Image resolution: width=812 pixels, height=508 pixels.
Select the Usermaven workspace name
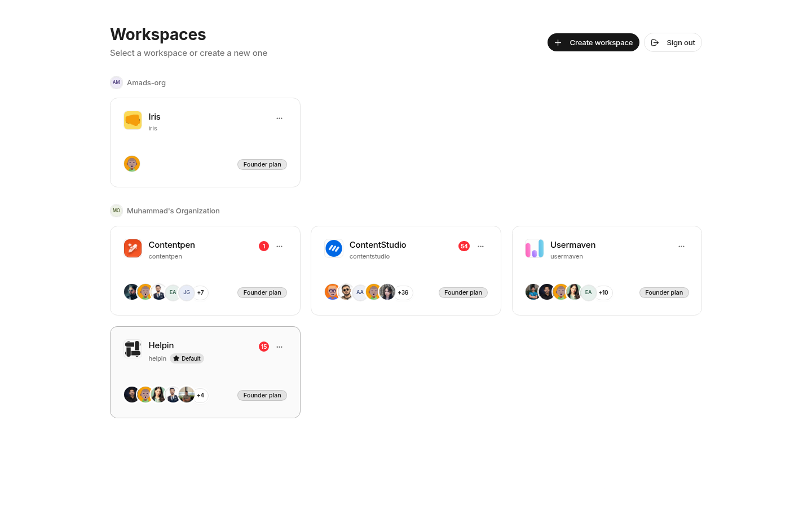pyautogui.click(x=573, y=245)
